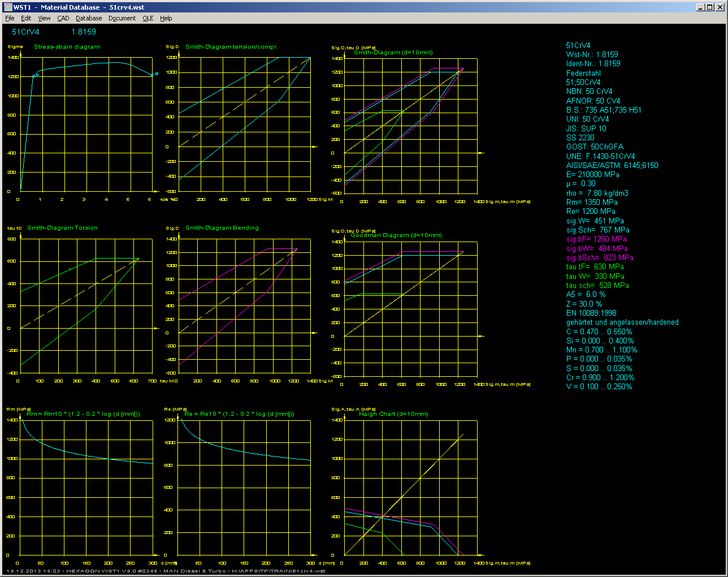This screenshot has height=577, width=728.
Task: Click the E= 210000 MPa property line
Action: (x=592, y=175)
